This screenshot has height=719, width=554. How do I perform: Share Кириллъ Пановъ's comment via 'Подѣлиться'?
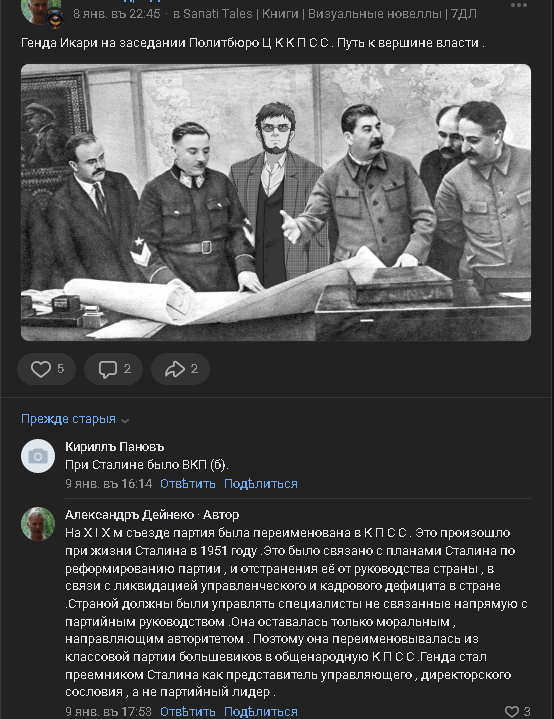pos(260,484)
